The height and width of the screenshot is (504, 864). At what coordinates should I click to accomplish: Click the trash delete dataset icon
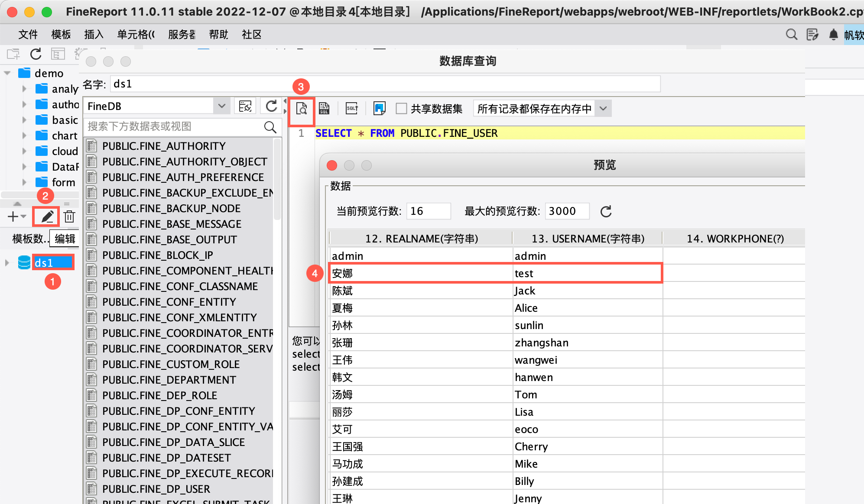69,216
